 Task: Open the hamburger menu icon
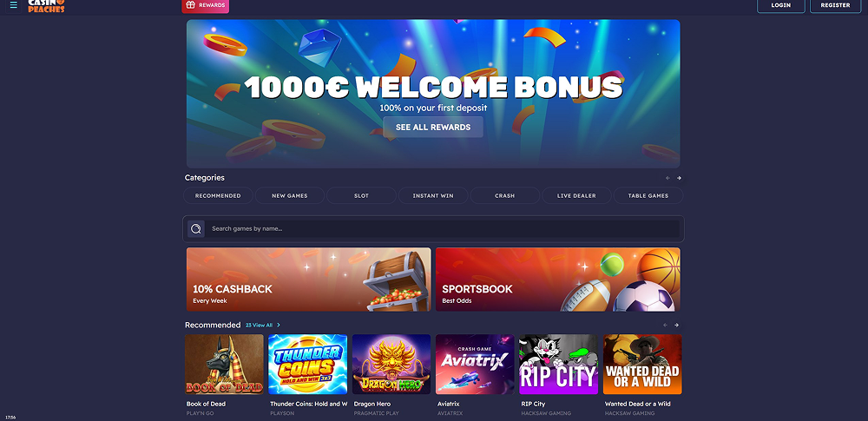[14, 5]
